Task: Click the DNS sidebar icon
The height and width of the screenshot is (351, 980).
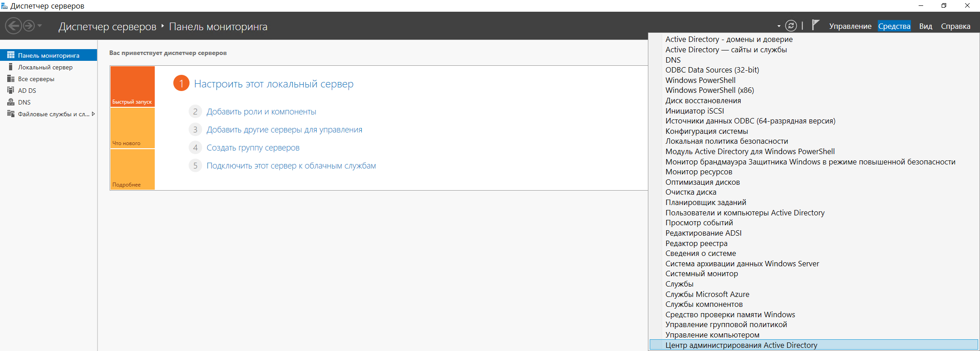Action: click(11, 102)
